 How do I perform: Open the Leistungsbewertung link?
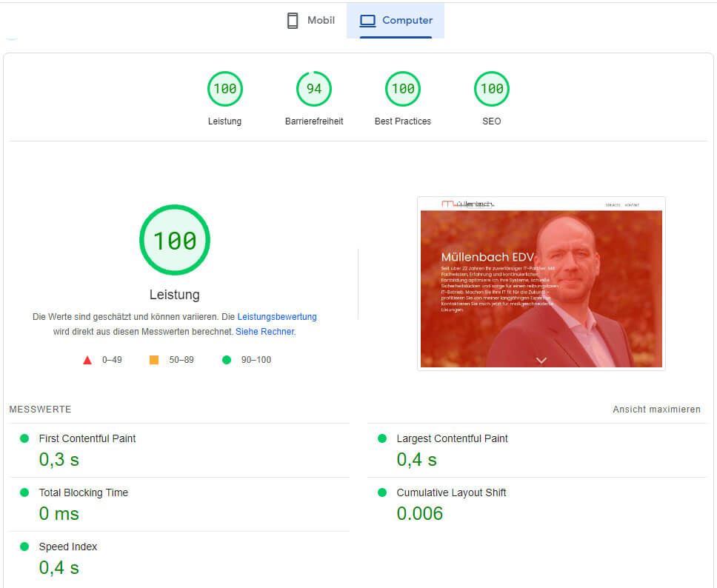(277, 317)
